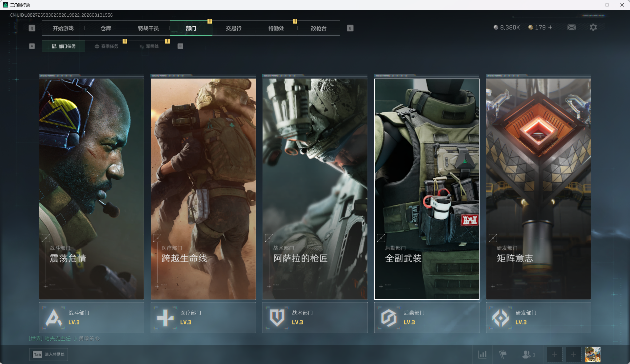
Task: Open the 震荡危情 mission card
Action: (91, 189)
